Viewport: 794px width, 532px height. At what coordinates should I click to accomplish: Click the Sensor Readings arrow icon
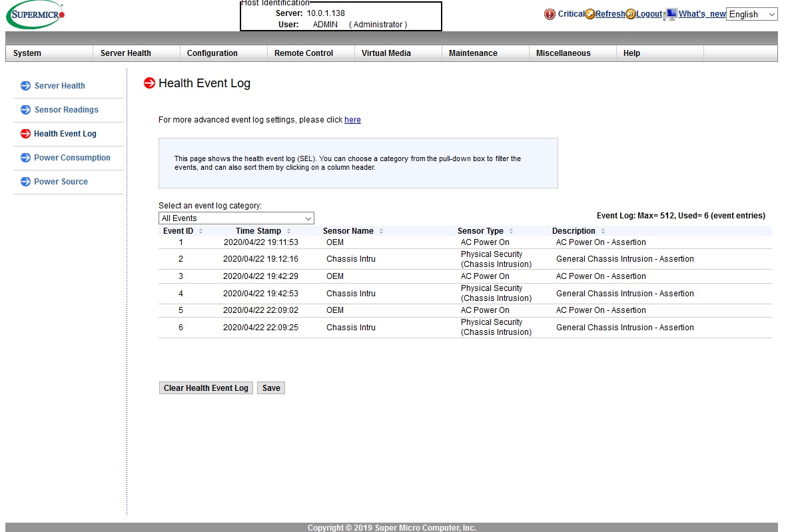(25, 110)
